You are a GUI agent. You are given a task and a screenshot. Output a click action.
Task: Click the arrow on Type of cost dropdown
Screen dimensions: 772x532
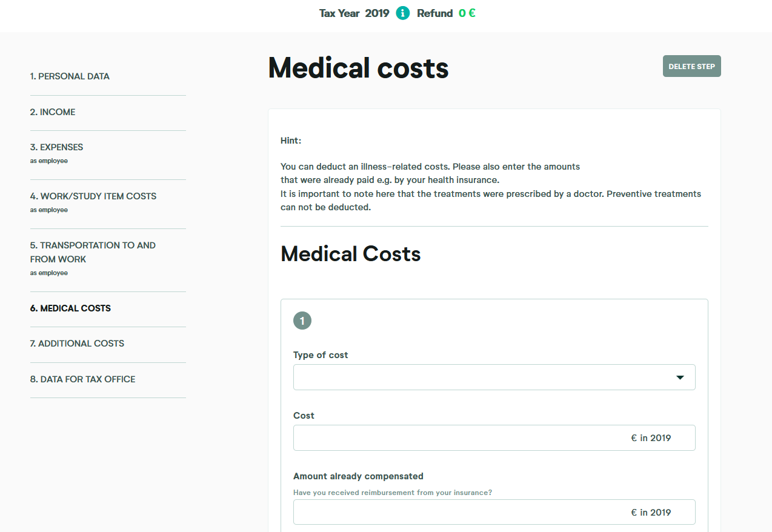pyautogui.click(x=680, y=377)
